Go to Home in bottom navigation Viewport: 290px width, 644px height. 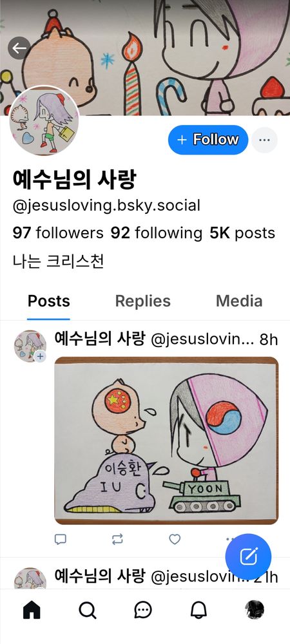click(32, 610)
